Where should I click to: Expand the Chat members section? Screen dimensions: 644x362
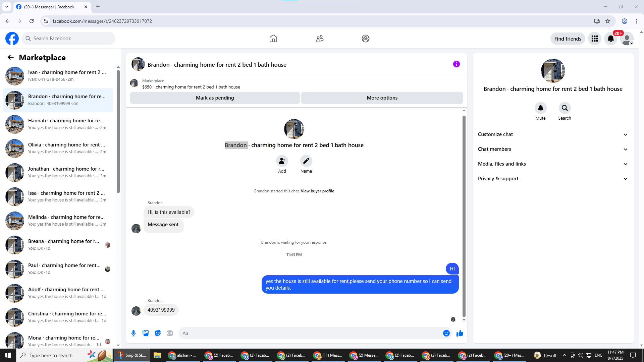coord(552,149)
